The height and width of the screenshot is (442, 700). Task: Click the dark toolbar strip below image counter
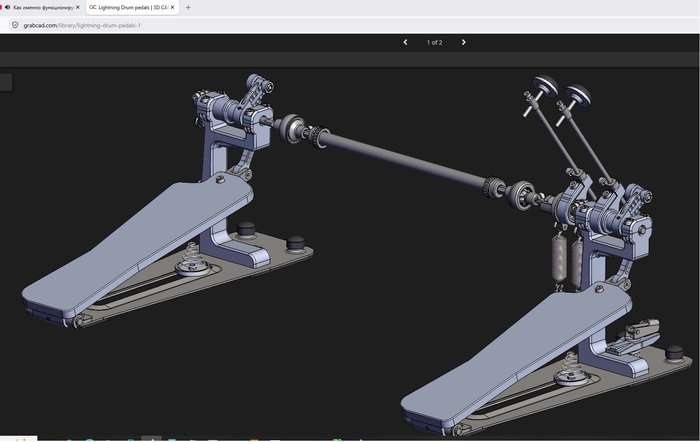pyautogui.click(x=350, y=59)
